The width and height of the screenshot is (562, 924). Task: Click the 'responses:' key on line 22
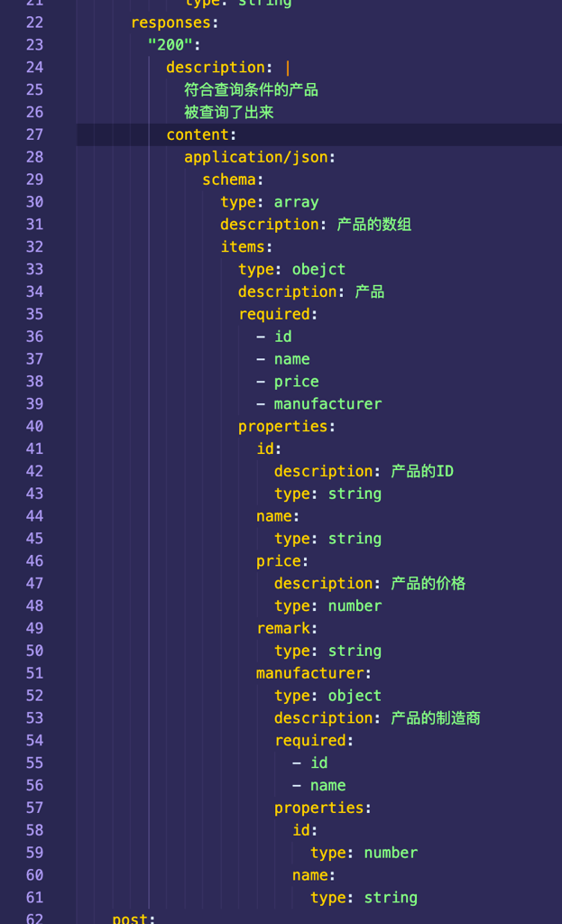[175, 23]
